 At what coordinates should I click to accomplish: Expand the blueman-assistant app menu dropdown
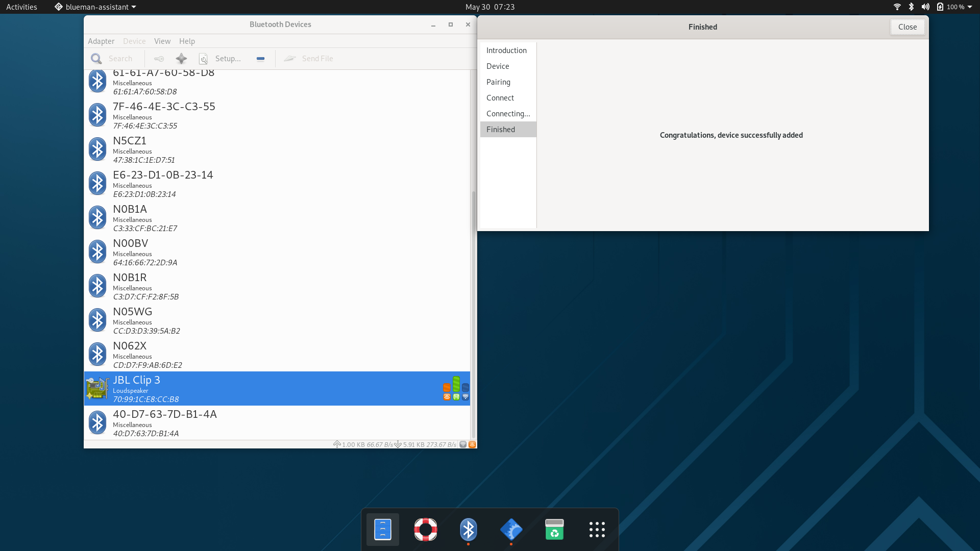click(x=134, y=7)
